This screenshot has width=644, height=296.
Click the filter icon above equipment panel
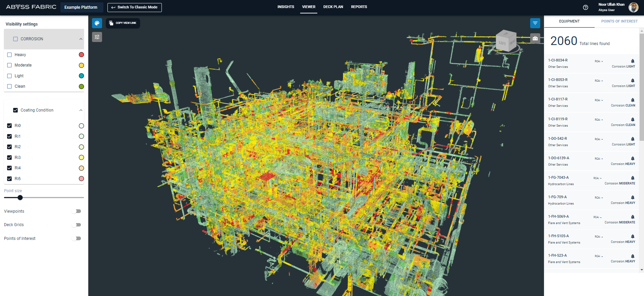[535, 23]
